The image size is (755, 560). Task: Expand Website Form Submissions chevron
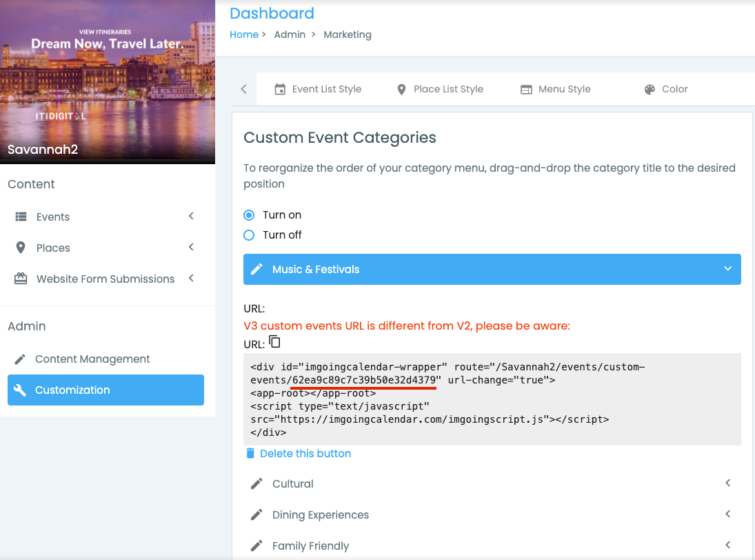coord(191,278)
